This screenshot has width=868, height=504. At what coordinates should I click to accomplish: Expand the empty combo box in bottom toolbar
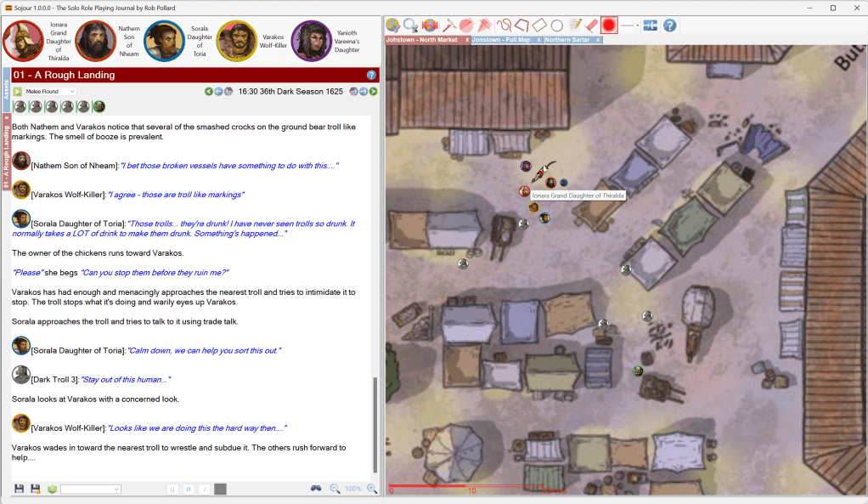click(116, 489)
